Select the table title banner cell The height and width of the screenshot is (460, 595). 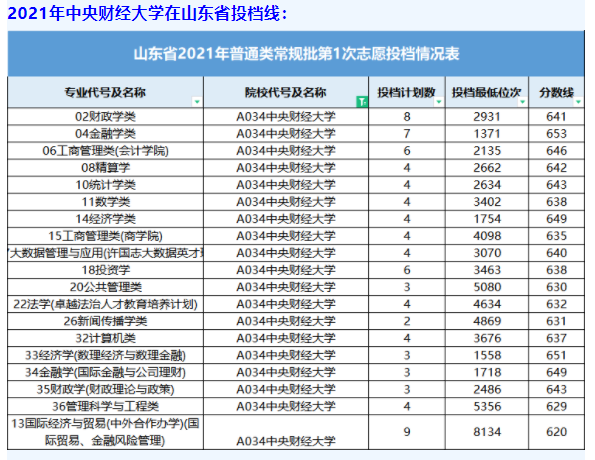[x=296, y=54]
